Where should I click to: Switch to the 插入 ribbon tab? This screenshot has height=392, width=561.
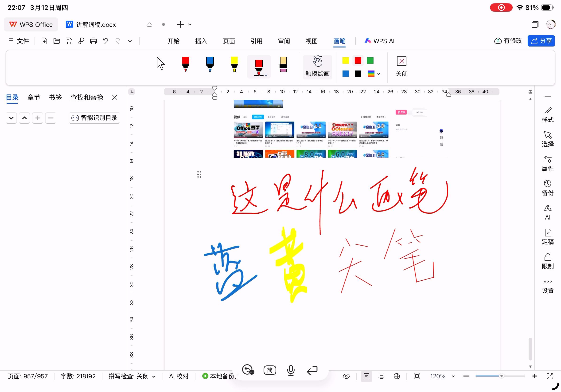[201, 41]
